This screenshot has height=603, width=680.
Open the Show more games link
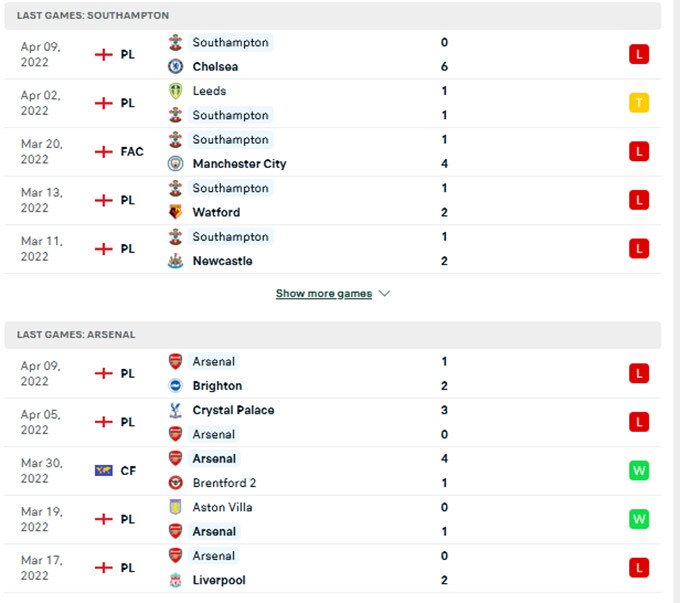pos(323,294)
